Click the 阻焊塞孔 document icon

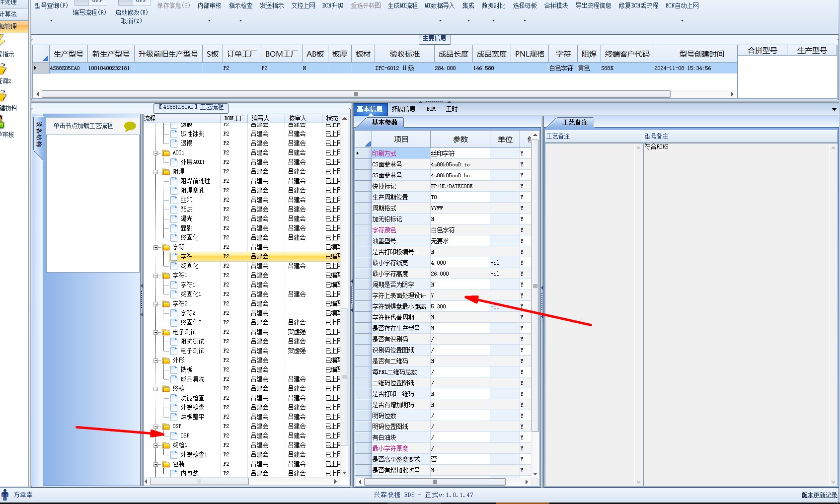(174, 191)
